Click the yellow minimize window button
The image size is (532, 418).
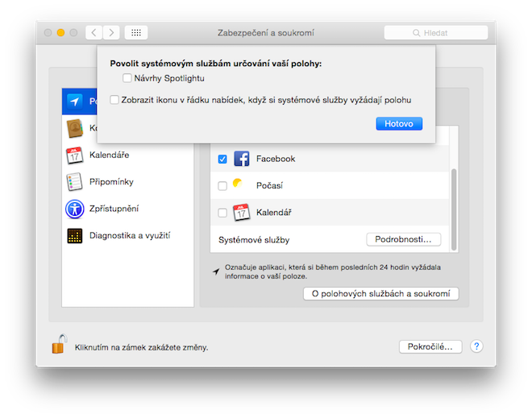pyautogui.click(x=60, y=32)
